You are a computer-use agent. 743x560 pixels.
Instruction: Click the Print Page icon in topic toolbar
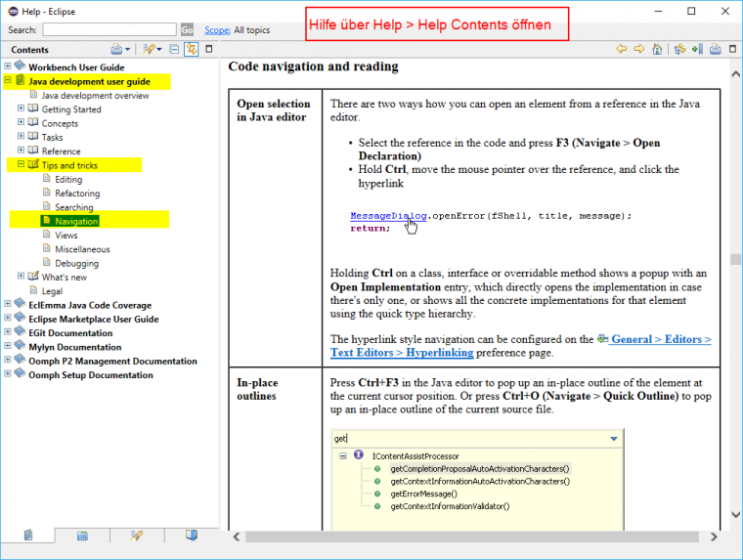coord(716,49)
